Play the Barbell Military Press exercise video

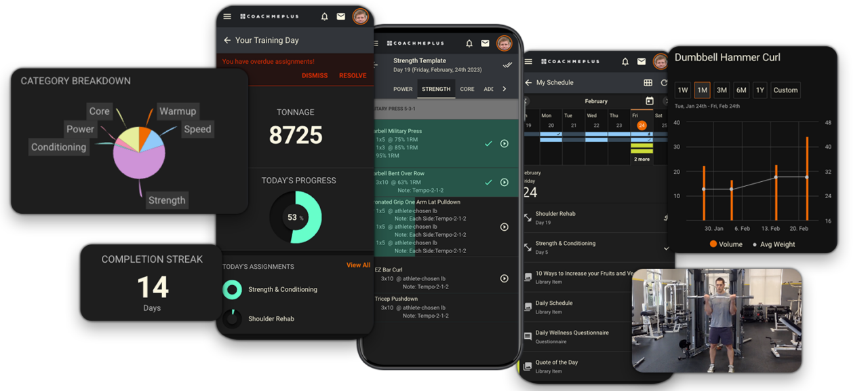(x=504, y=143)
